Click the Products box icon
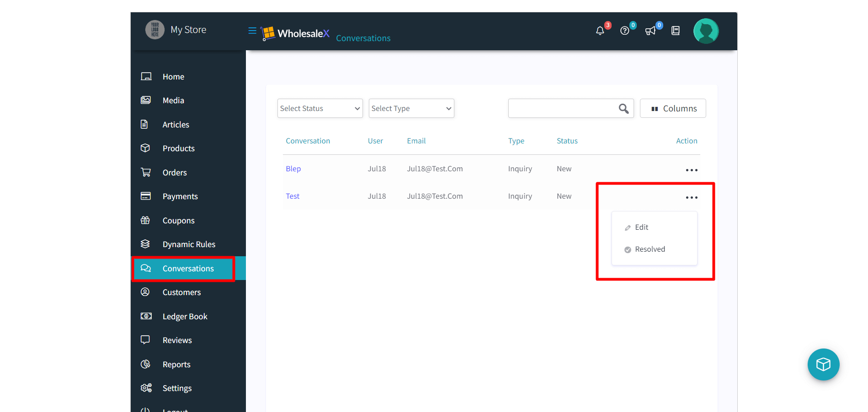868x412 pixels. [145, 148]
